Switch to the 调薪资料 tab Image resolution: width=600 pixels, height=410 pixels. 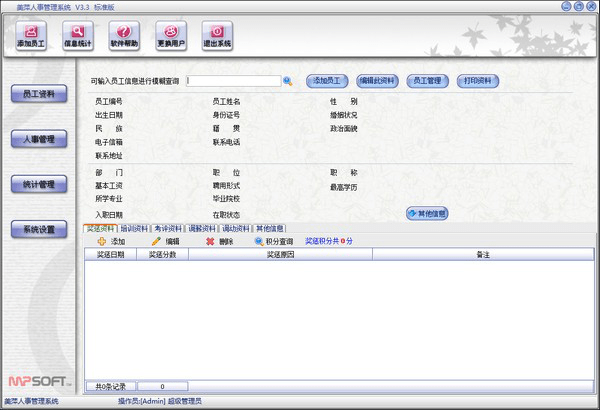(202, 229)
